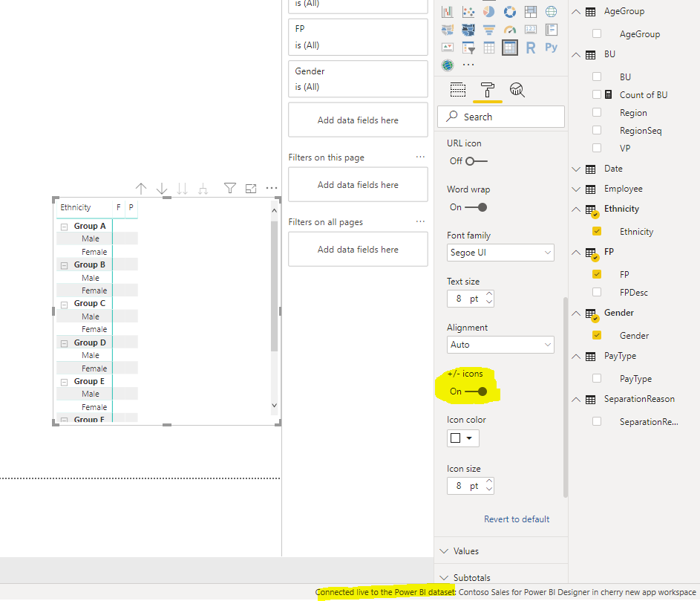Select the R script visual icon
Image resolution: width=700 pixels, height=601 pixels.
click(530, 48)
